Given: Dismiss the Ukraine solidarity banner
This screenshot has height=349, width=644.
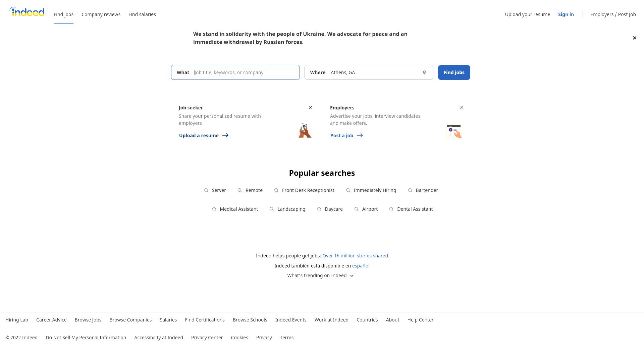Looking at the screenshot, I should click(x=634, y=38).
